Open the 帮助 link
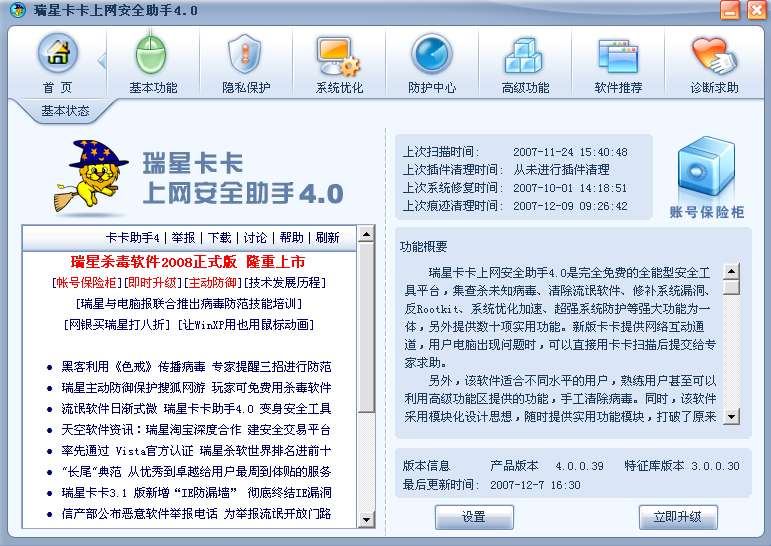Viewport: 771px width, 546px height. click(292, 238)
